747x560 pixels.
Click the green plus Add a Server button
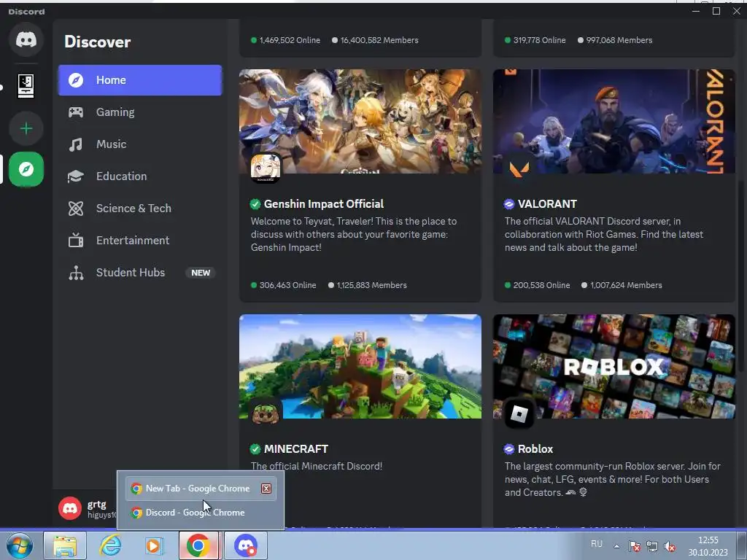coord(26,128)
